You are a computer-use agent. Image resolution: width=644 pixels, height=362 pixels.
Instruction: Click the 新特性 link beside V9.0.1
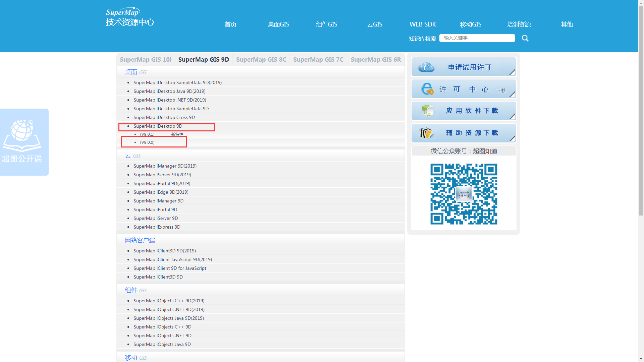coord(177,134)
